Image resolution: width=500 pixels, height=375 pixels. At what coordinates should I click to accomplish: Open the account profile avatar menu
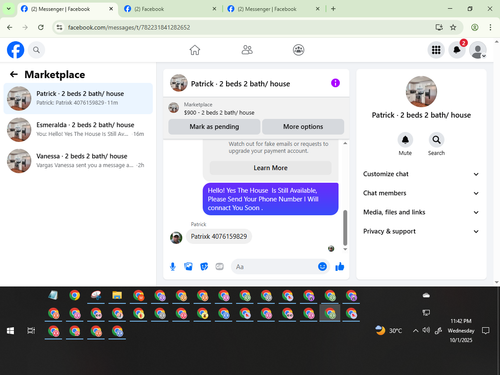[478, 50]
